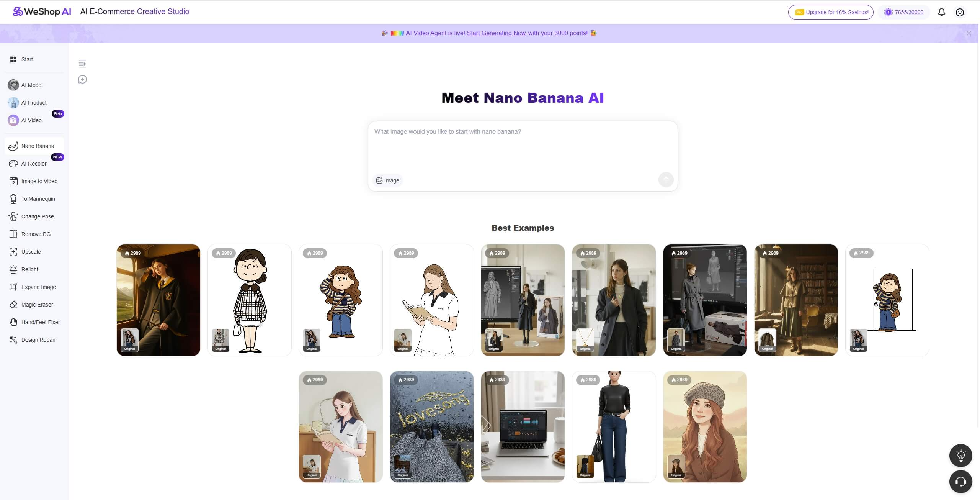Open the lovesong rain example thumbnail

(431, 426)
